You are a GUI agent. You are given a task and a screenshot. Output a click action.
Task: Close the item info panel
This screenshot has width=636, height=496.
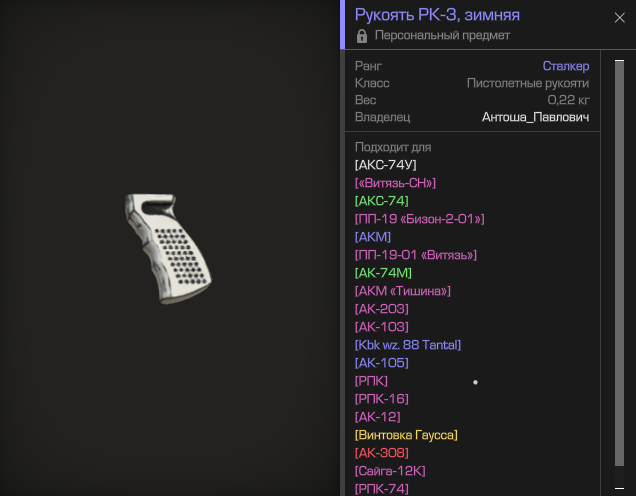(619, 18)
